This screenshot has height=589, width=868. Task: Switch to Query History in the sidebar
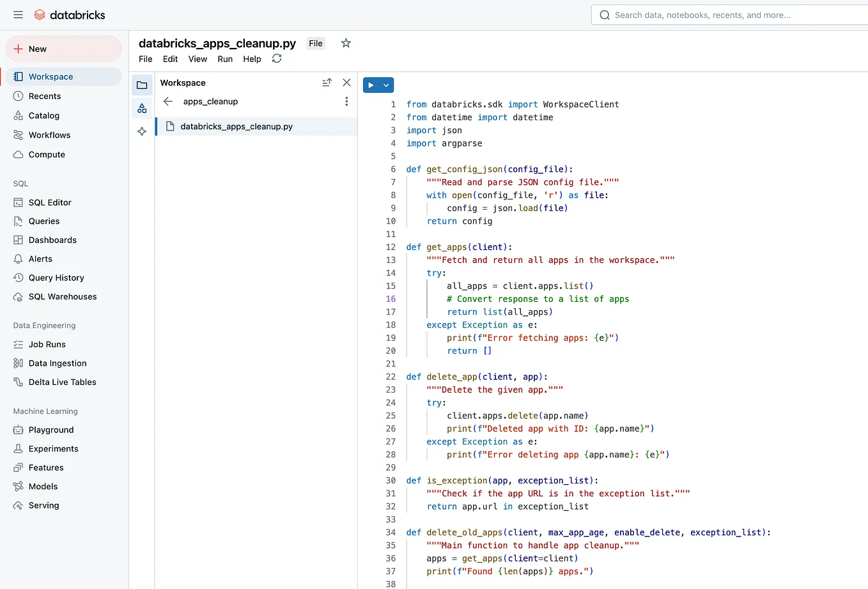[x=58, y=278]
